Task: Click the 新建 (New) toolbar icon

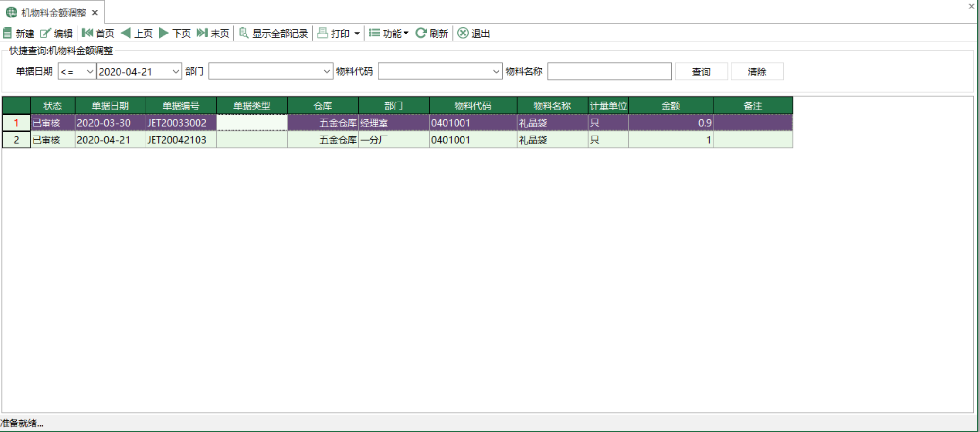Action: click(x=8, y=33)
